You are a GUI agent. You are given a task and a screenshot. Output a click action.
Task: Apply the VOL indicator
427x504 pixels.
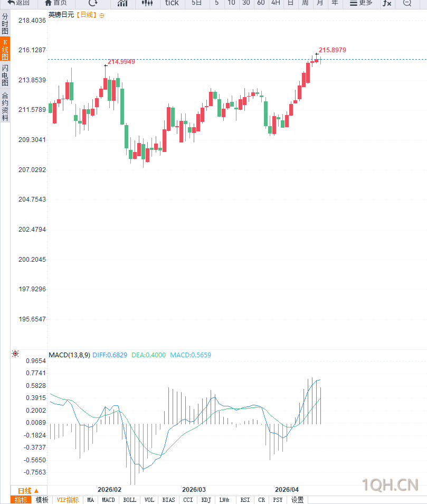click(x=149, y=500)
